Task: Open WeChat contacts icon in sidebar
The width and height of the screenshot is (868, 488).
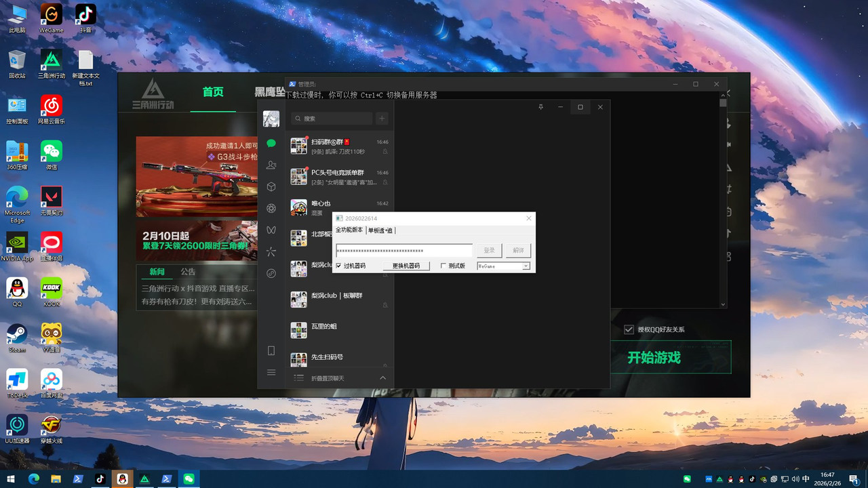Action: coord(271,165)
